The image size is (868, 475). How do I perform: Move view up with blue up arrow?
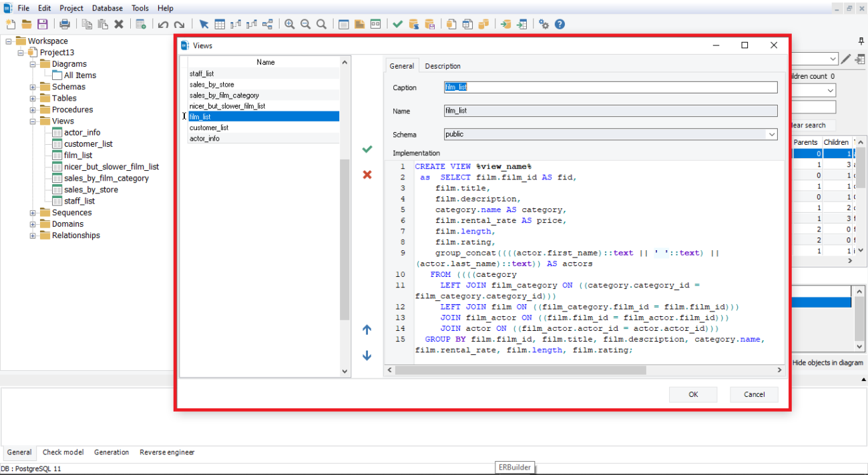(367, 330)
